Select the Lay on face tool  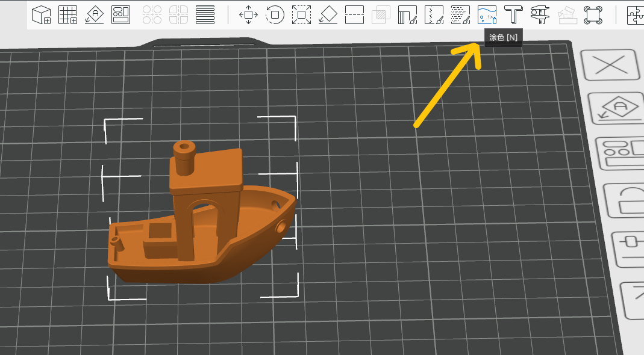click(328, 15)
